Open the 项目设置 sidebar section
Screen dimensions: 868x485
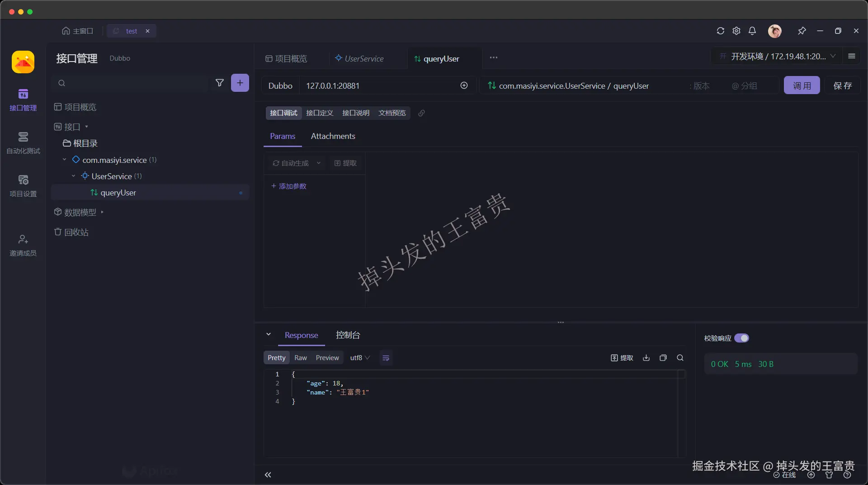point(23,186)
